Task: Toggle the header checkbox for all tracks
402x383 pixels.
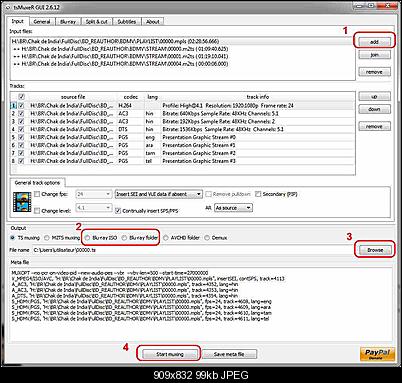Action: tap(21, 97)
